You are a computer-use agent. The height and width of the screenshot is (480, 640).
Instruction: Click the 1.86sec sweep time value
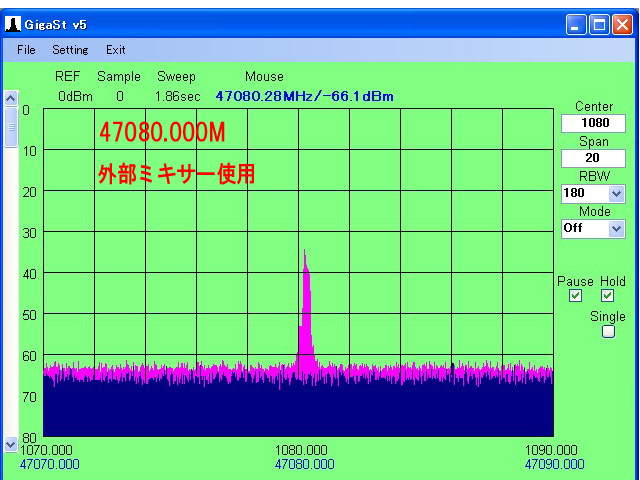[x=178, y=97]
